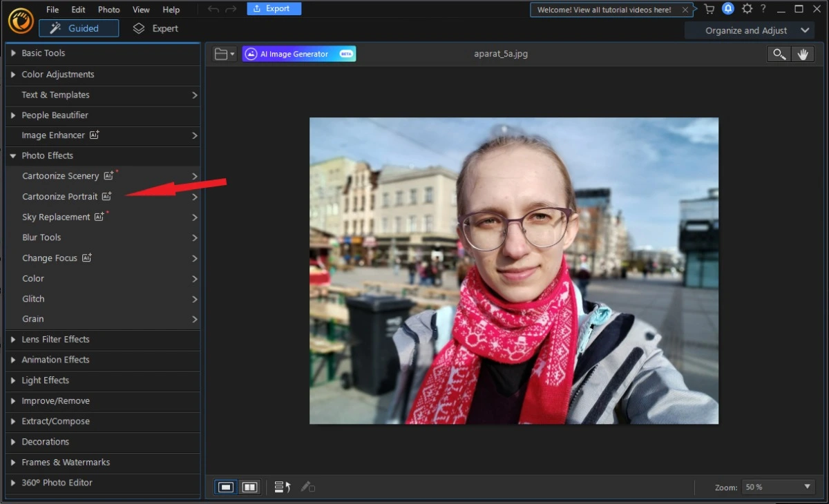The height and width of the screenshot is (504, 829).
Task: Launch the AI Image Generator
Action: pos(298,54)
